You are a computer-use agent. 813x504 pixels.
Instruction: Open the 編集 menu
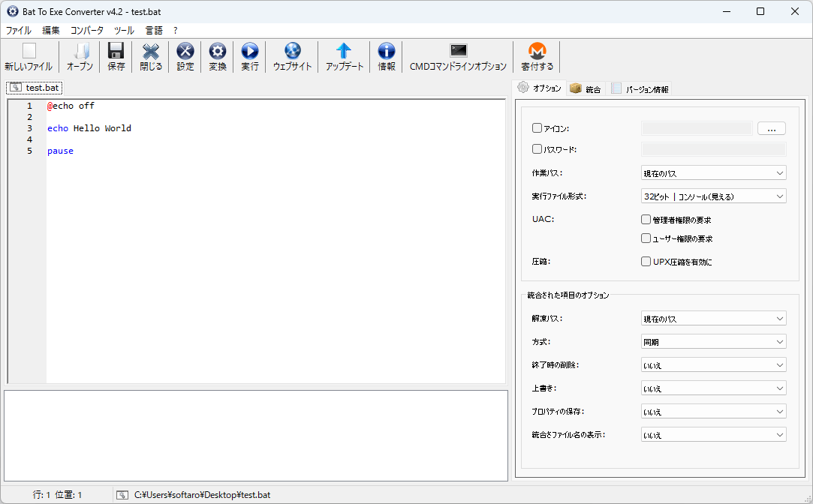(51, 31)
